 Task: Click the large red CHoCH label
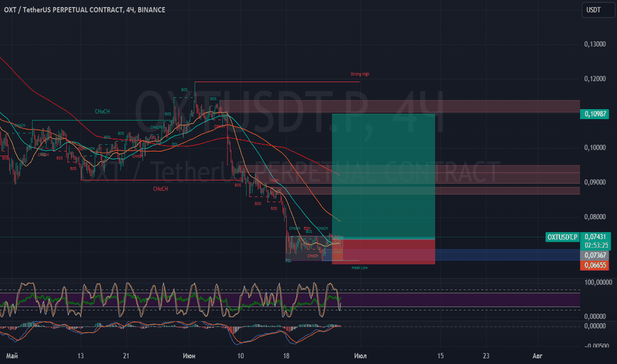tap(161, 189)
